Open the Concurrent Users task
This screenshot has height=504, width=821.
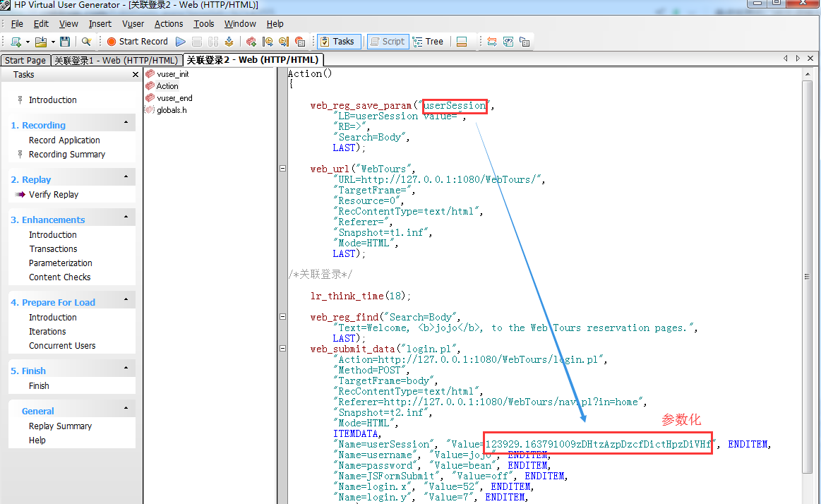point(62,346)
